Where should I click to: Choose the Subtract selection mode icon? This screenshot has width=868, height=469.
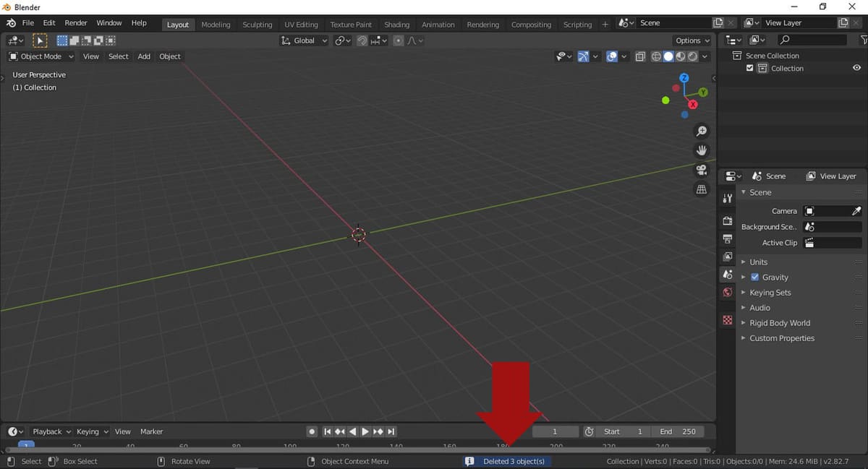tap(86, 40)
